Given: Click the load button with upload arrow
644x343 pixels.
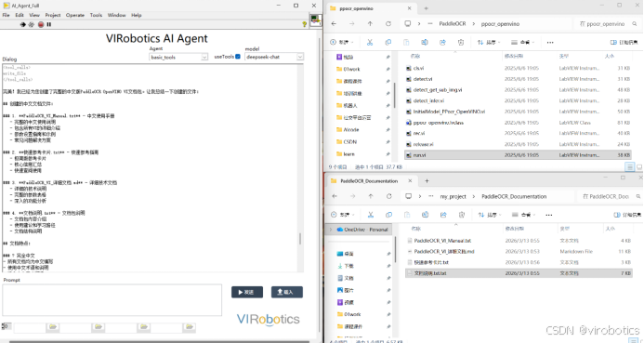Looking at the screenshot, I should point(286,292).
